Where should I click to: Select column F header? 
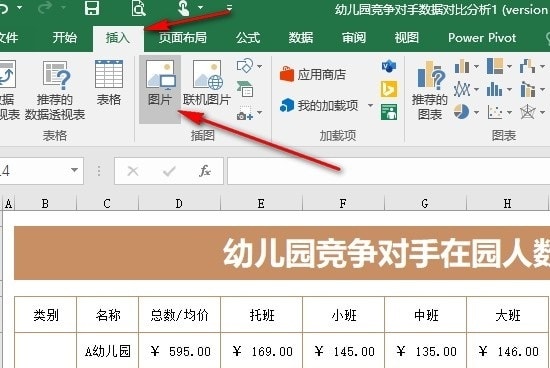point(343,203)
